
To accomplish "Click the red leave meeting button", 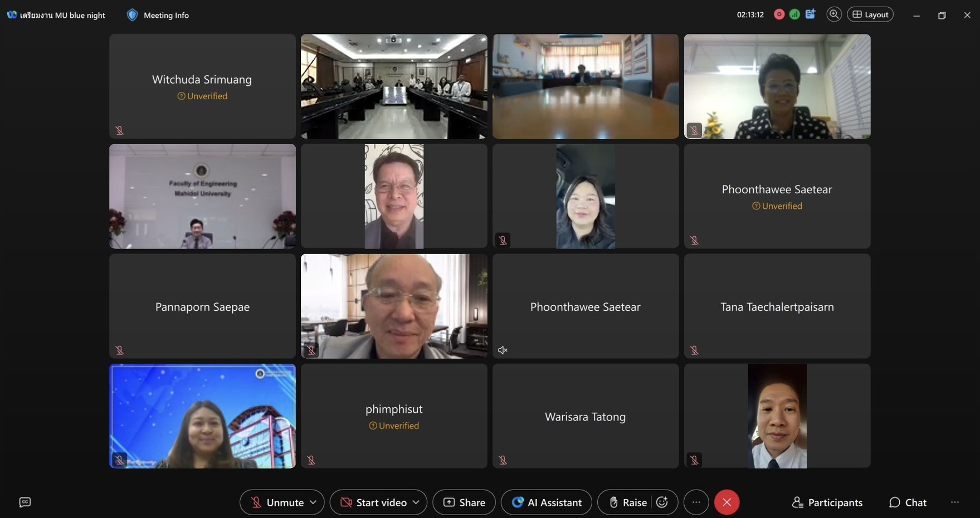I will tap(727, 502).
